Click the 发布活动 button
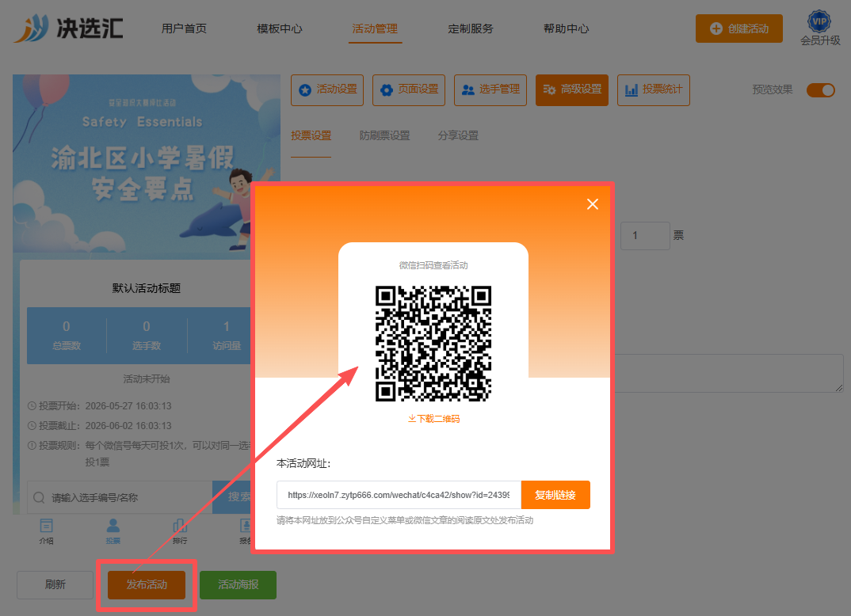 147,584
